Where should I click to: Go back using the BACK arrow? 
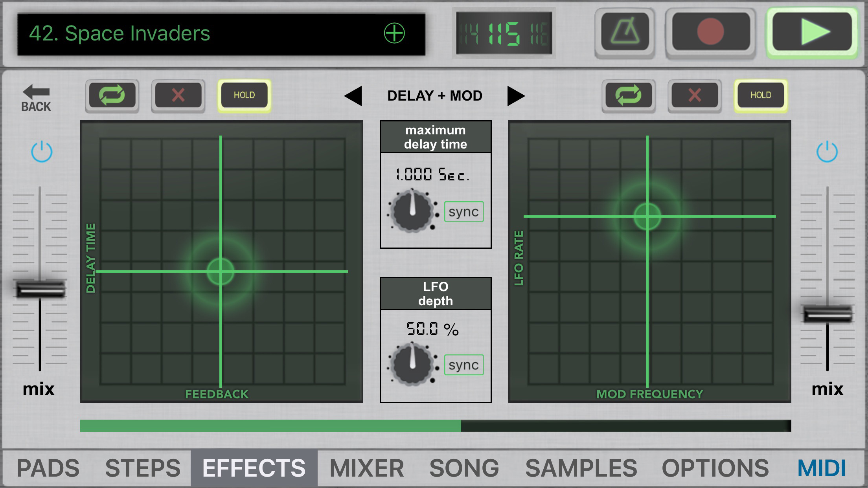click(x=36, y=99)
